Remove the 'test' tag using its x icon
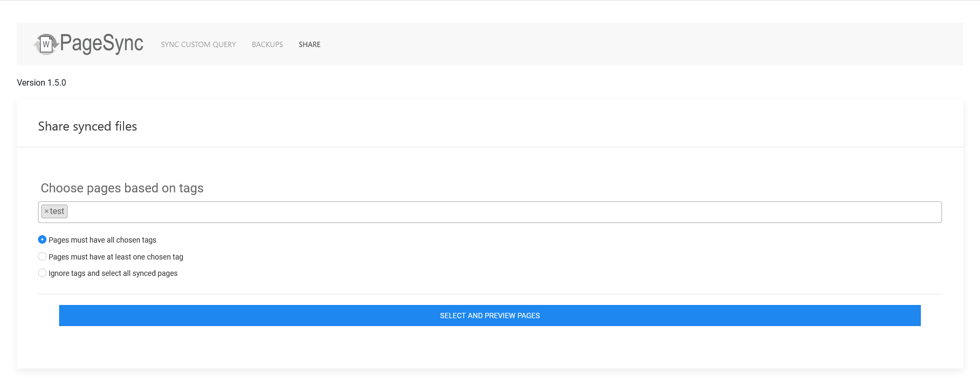 pos(46,211)
